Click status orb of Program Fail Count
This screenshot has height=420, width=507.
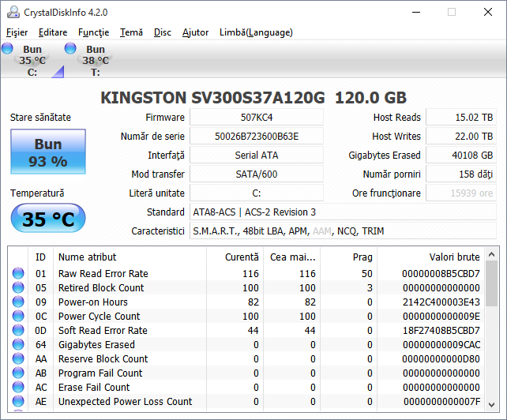coord(18,373)
